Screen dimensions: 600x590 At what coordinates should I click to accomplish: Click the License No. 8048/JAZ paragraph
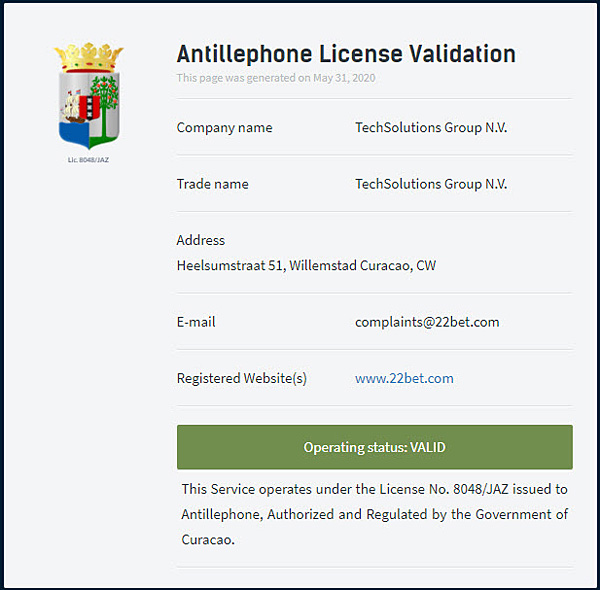(375, 514)
